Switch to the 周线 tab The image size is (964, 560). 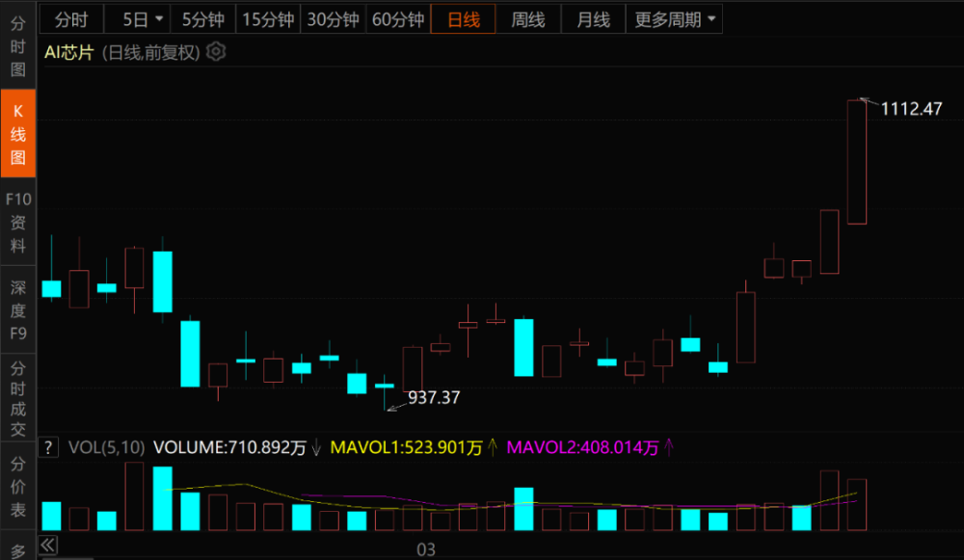point(528,19)
